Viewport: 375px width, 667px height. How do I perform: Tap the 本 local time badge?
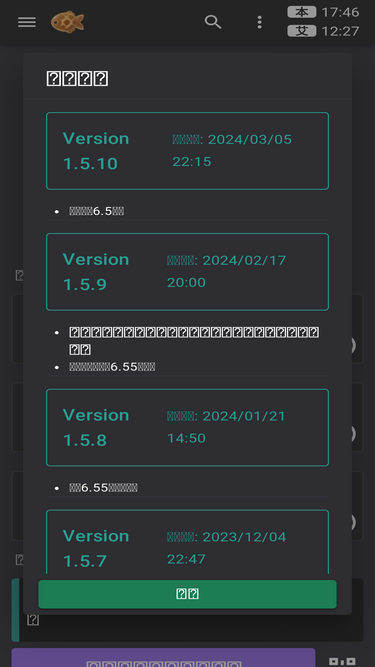301,12
